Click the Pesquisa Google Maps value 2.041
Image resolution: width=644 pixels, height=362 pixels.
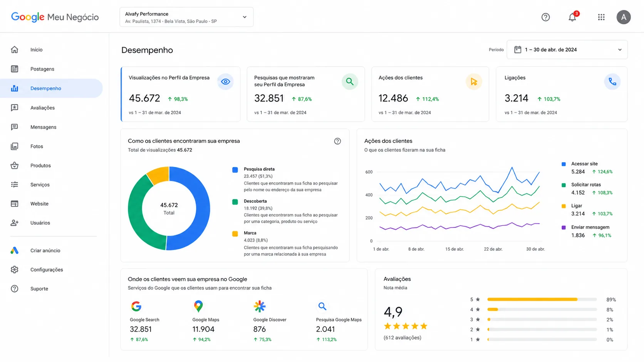point(325,329)
